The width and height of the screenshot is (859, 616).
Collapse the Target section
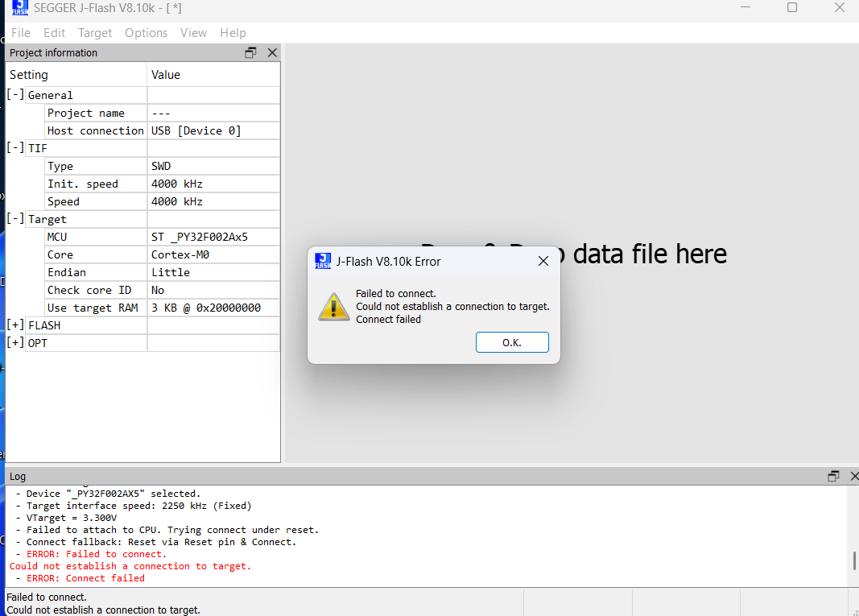tap(15, 219)
